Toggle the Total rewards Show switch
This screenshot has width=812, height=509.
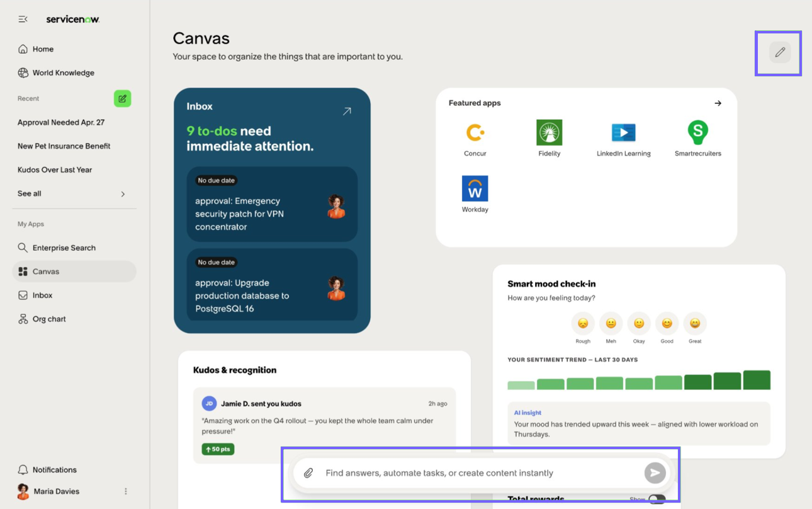[657, 500]
